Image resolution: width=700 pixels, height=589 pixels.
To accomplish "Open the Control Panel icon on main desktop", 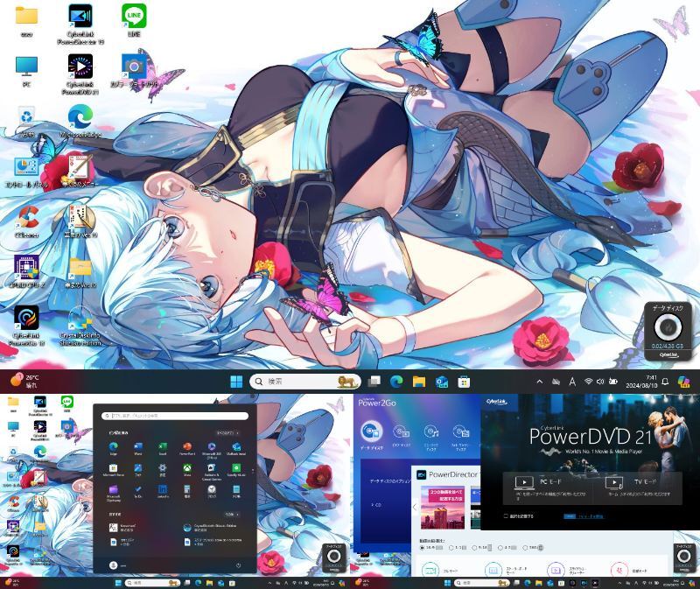I will 26,172.
